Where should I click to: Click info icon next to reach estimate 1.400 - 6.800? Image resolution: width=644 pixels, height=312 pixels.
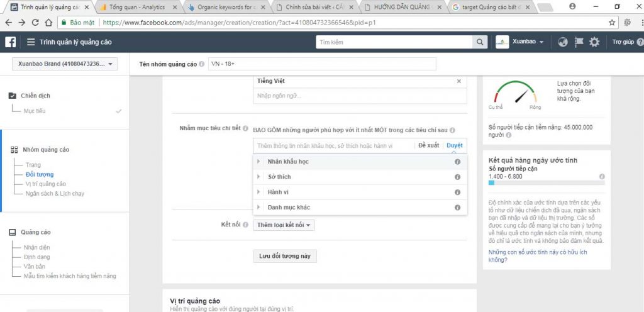(x=602, y=177)
